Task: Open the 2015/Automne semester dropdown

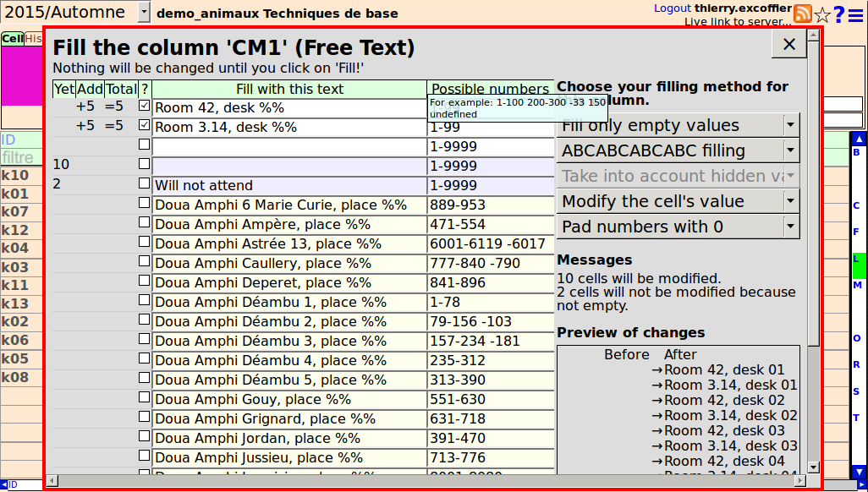Action: point(143,12)
